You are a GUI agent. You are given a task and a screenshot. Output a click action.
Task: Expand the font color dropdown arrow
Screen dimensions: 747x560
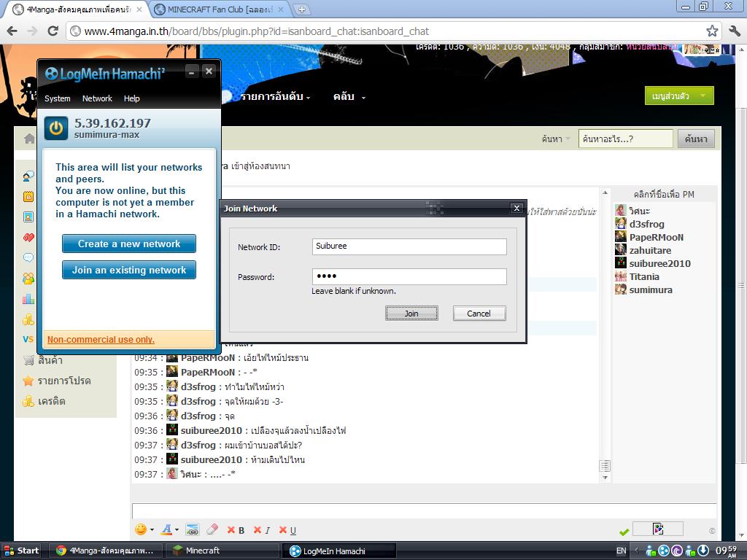[177, 529]
